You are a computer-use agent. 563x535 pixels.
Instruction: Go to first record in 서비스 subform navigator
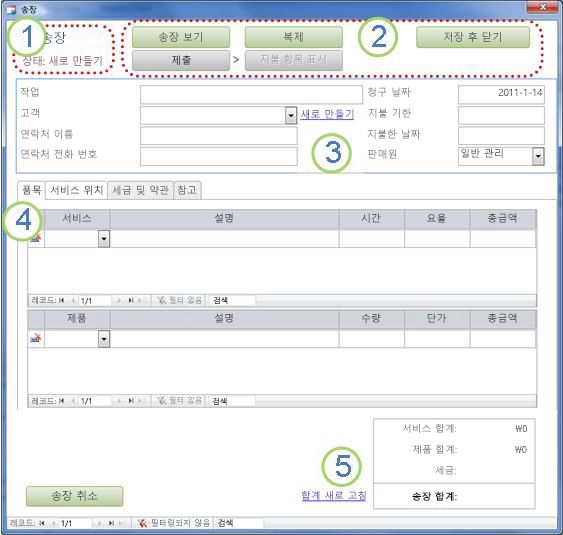pyautogui.click(x=62, y=300)
